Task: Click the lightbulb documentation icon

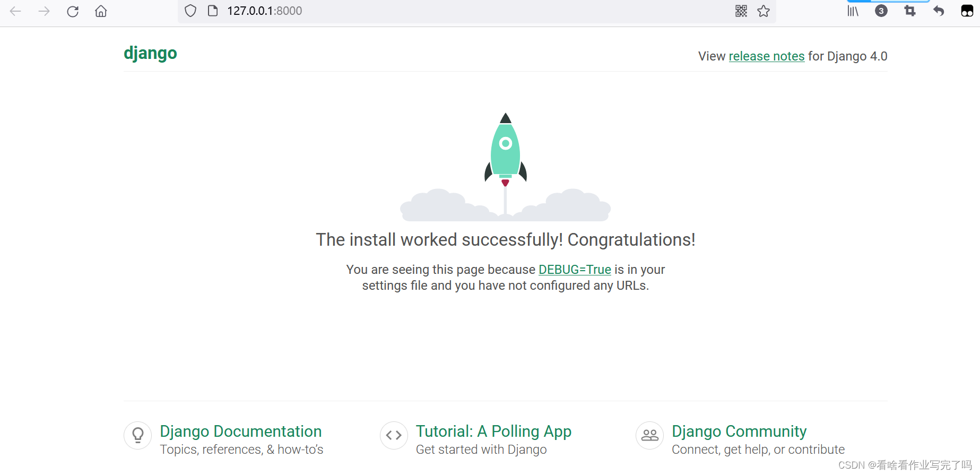Action: [x=138, y=435]
